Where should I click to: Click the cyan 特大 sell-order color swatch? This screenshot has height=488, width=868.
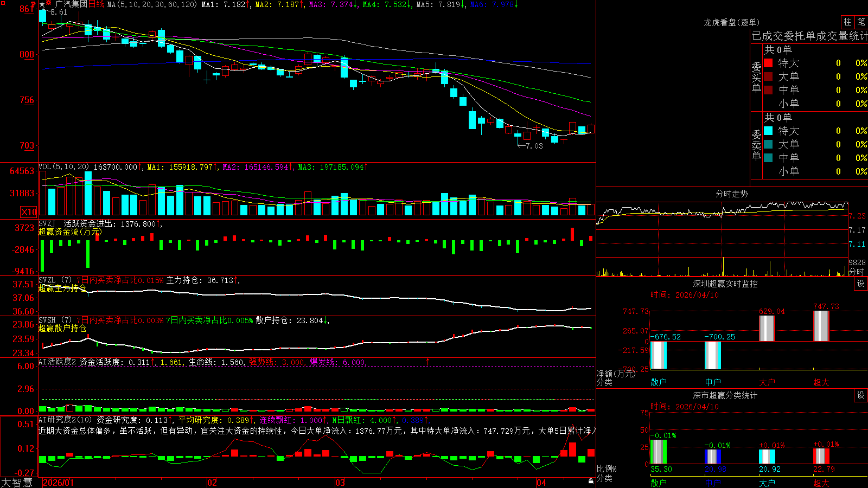768,131
